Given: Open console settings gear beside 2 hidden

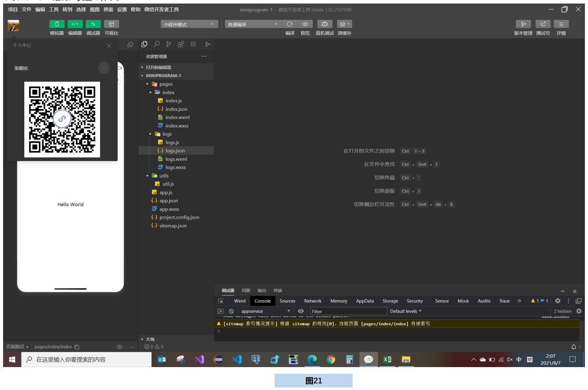Looking at the screenshot, I should click(x=579, y=311).
